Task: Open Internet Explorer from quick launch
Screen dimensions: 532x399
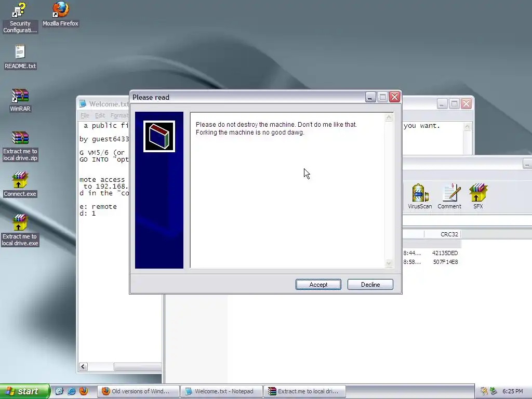Action: tap(71, 391)
